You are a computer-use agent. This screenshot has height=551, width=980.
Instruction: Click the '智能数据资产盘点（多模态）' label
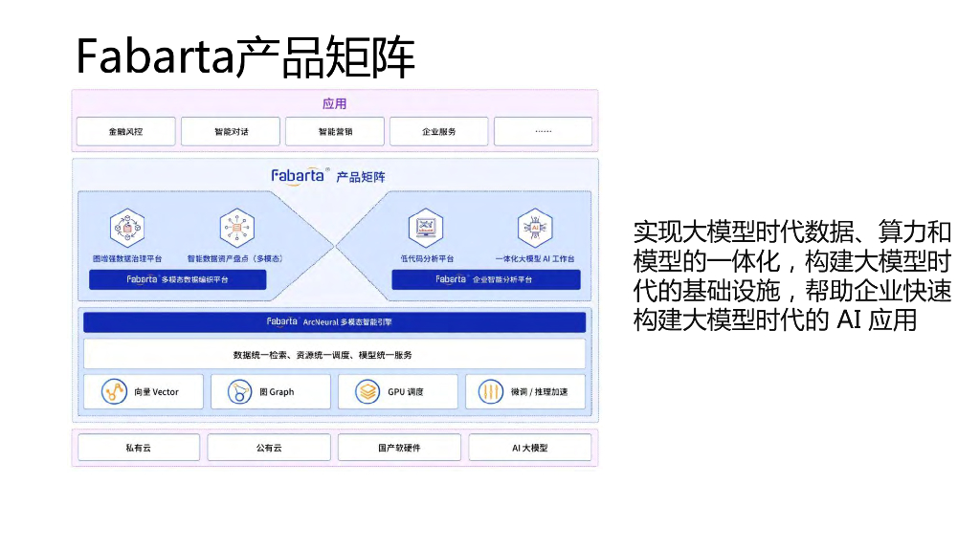point(235,258)
